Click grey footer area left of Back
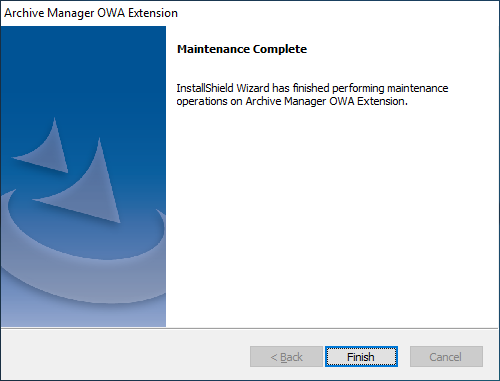Screen dimensions: 500x381 pos(125,356)
